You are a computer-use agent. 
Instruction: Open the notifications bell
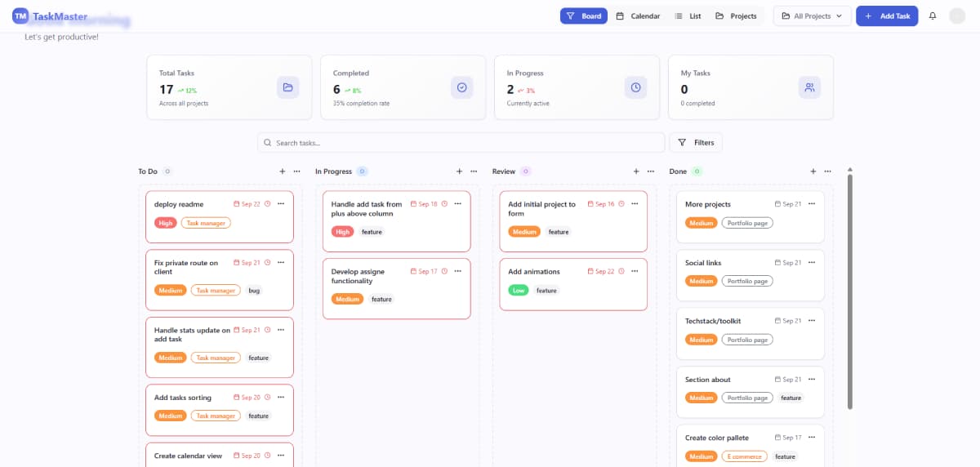pos(933,16)
